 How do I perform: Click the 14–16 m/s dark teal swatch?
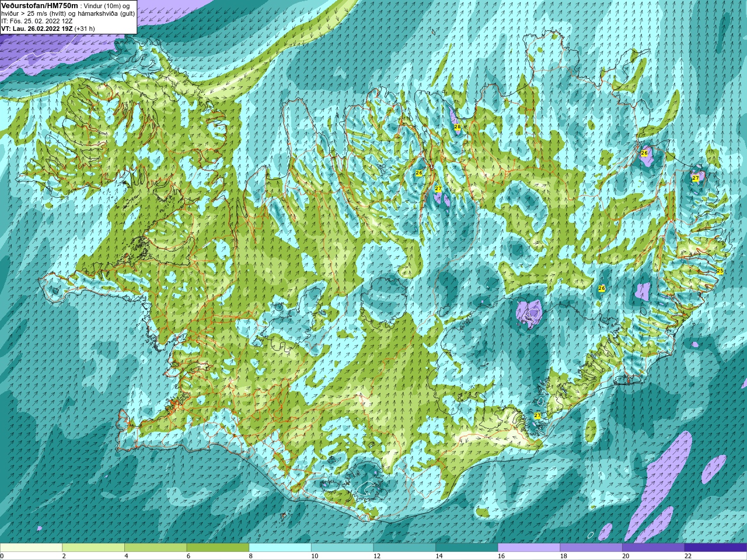467,547
